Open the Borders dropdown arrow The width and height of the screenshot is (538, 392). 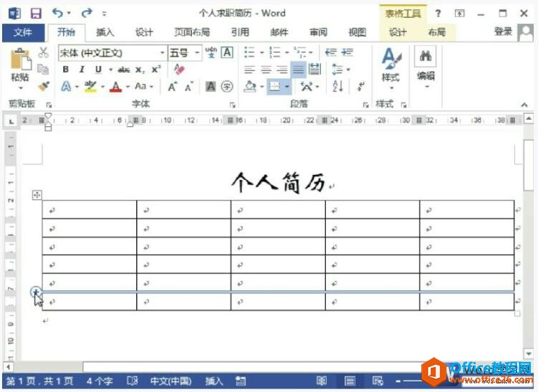(x=287, y=87)
